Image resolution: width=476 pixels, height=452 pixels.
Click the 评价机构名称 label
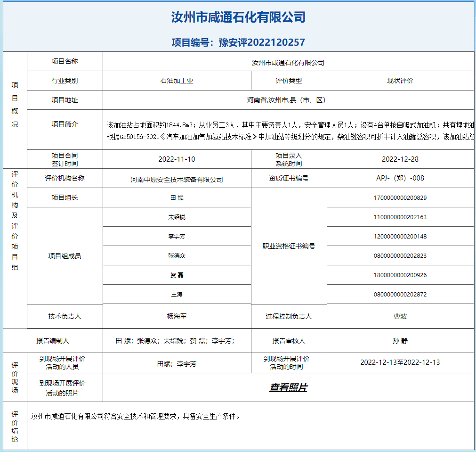[x=65, y=178]
